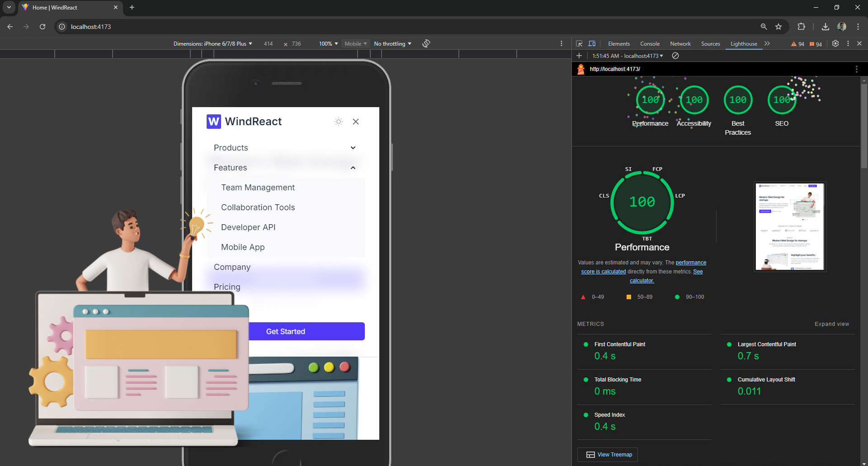Open DevTools customize three-dot menu
The height and width of the screenshot is (466, 868).
(x=848, y=43)
